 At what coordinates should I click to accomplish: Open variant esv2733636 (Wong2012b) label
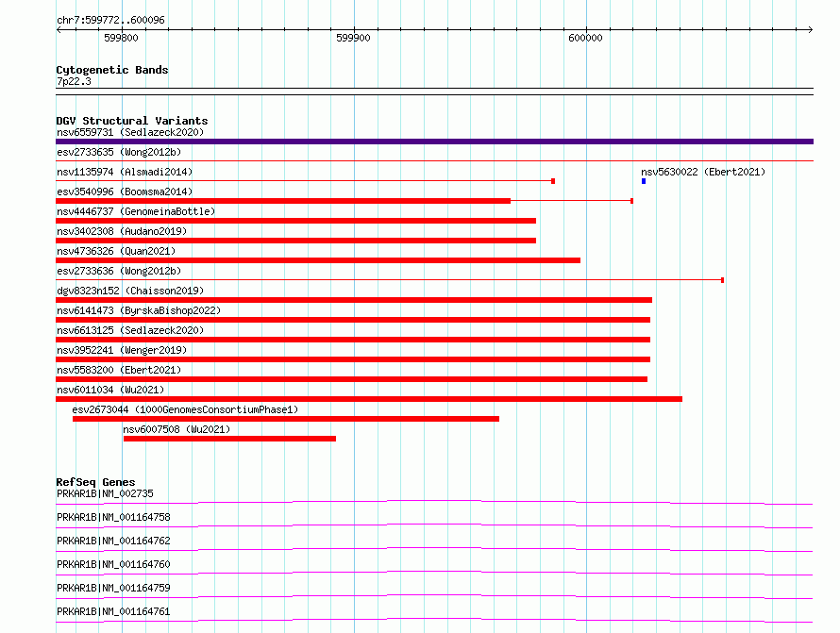119,271
